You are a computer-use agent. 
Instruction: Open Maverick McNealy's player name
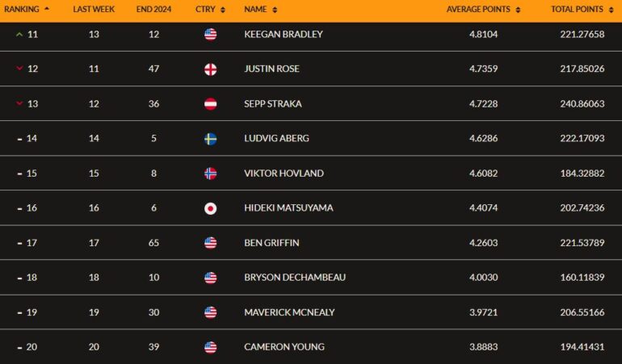tap(289, 312)
